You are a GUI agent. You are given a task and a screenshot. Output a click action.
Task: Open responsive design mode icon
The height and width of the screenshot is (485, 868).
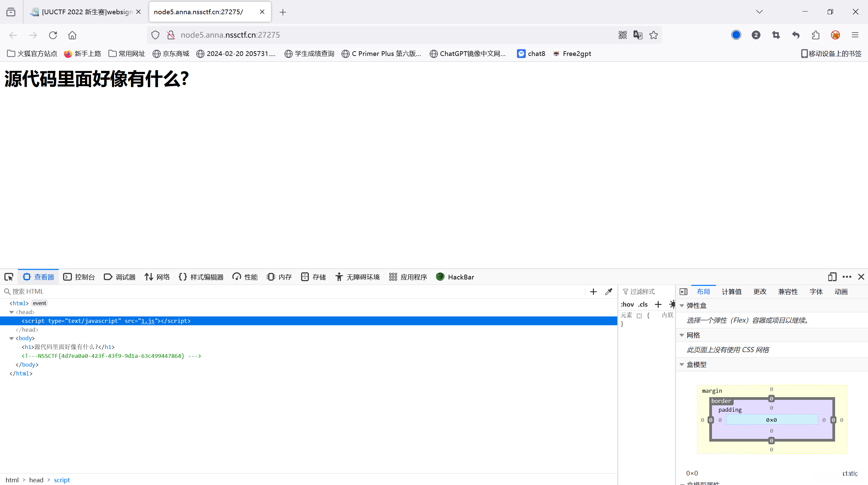832,277
